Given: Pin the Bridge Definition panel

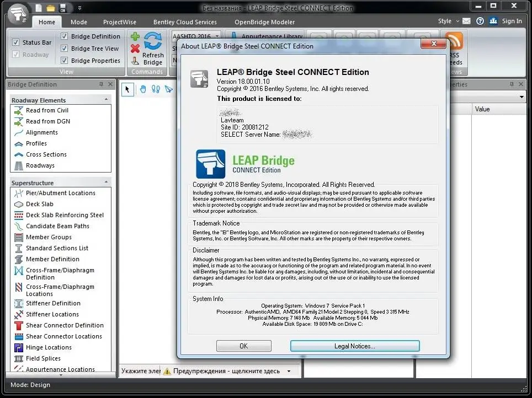Looking at the screenshot, I should 101,84.
